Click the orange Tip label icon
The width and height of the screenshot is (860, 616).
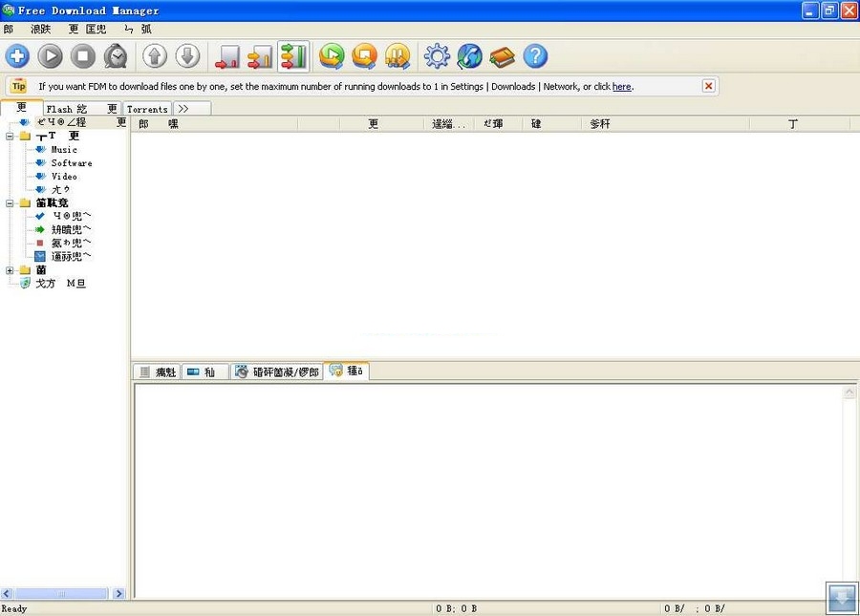[19, 86]
